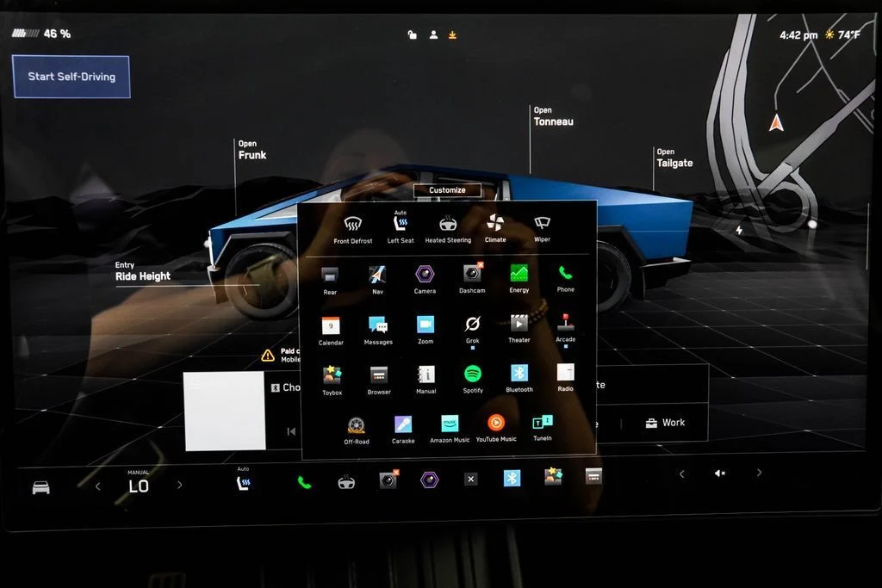Viewport: 882px width, 588px height.
Task: Click the volume up chevron
Action: coord(759,473)
